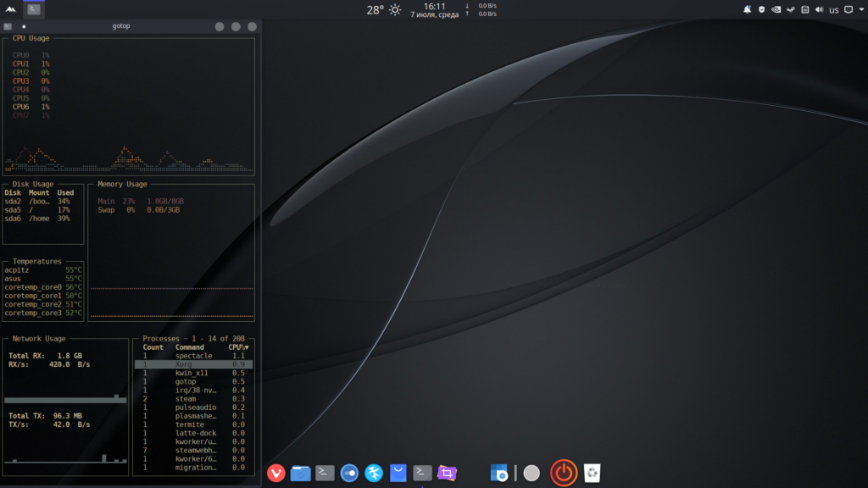Click the orange power button in dock
Image resolution: width=868 pixels, height=488 pixels.
tap(564, 473)
